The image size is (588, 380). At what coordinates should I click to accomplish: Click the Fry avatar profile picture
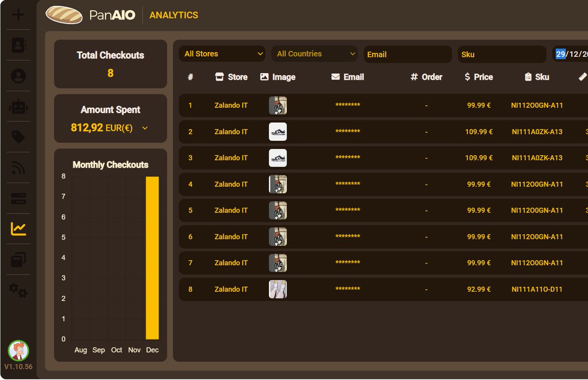[19, 351]
